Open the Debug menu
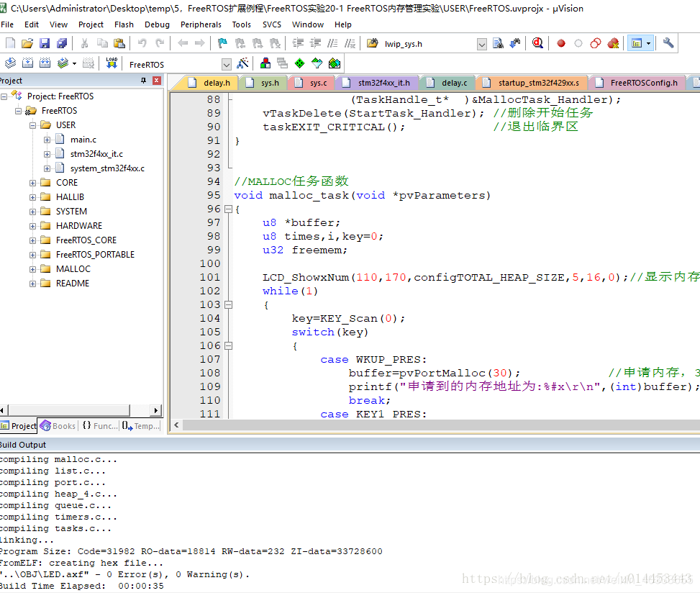The image size is (700, 593). [157, 24]
